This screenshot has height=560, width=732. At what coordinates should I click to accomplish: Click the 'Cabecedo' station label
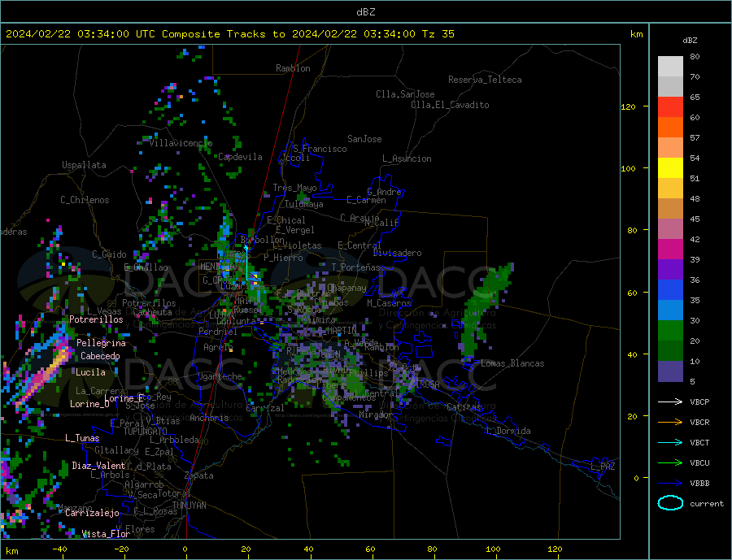100,356
